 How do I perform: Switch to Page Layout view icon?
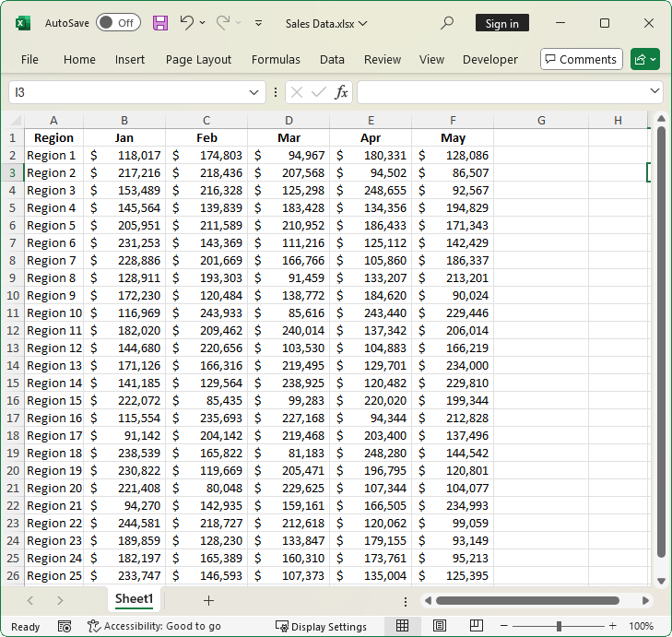pyautogui.click(x=440, y=626)
